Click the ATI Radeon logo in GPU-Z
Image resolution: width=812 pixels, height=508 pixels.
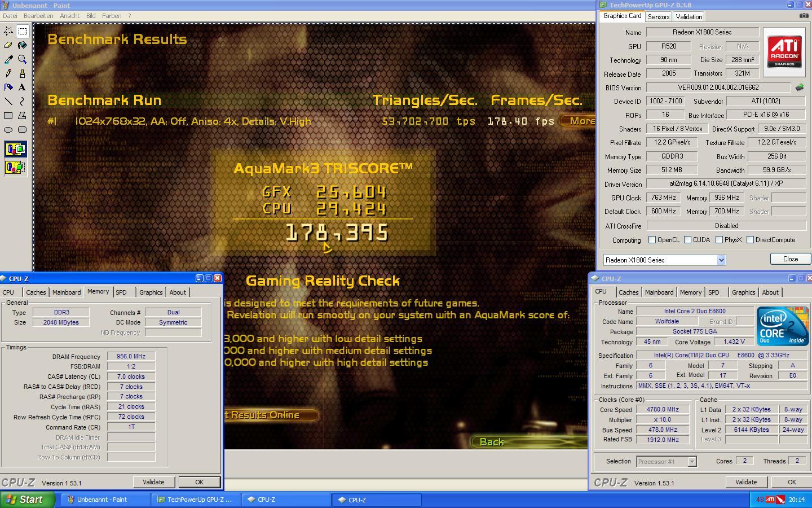(x=784, y=52)
